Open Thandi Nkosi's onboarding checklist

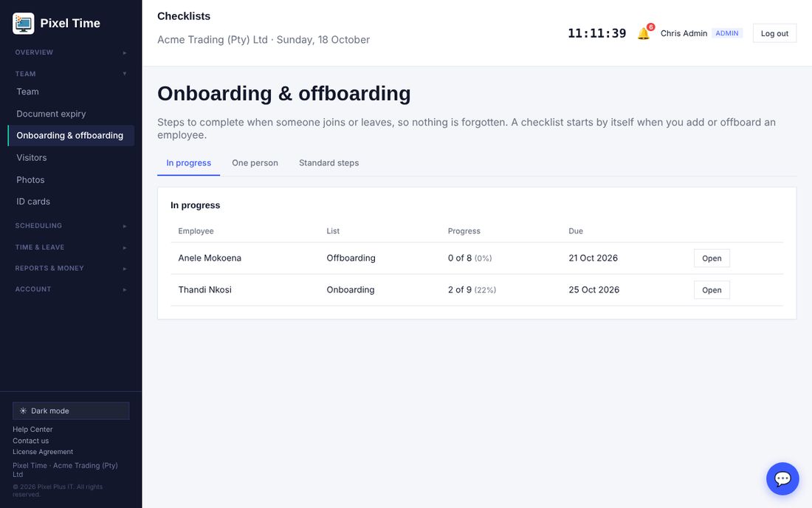(712, 290)
